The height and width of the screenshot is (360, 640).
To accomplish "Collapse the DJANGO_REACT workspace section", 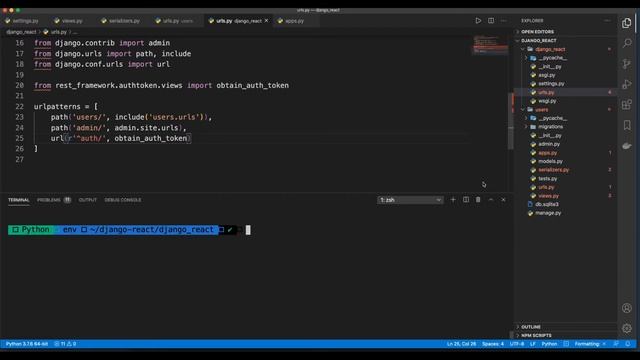I will 539,40.
